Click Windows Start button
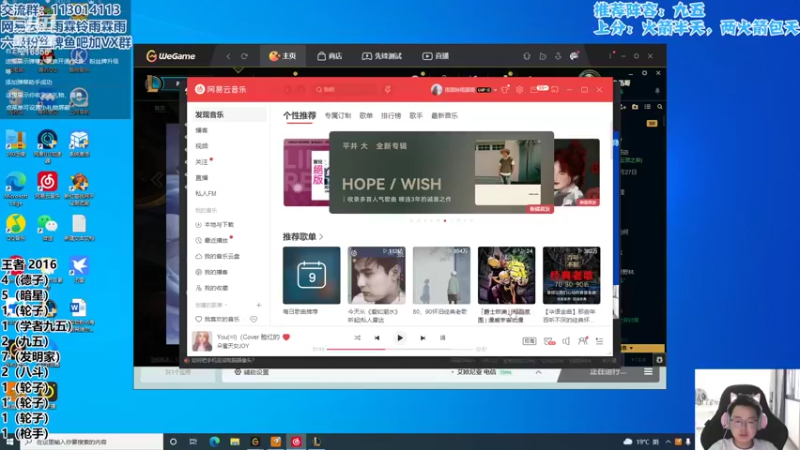Viewport: 800px width, 450px height. (x=9, y=442)
